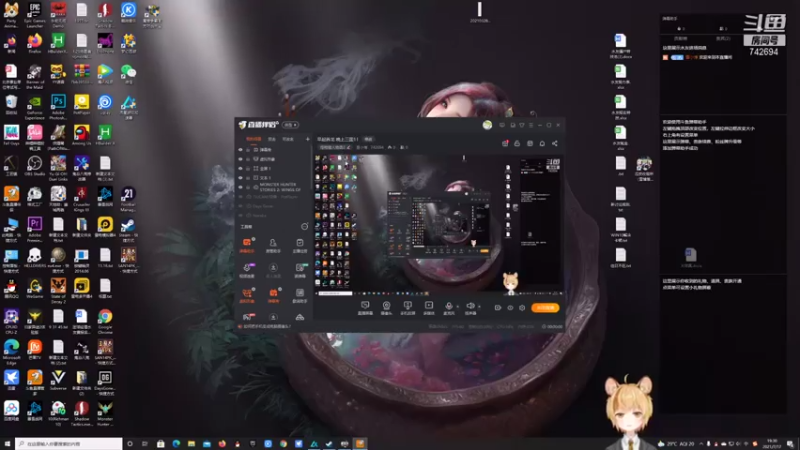This screenshot has width=800, height=450.
Task: Open streaming settings gear icon
Action: pyautogui.click(x=522, y=308)
